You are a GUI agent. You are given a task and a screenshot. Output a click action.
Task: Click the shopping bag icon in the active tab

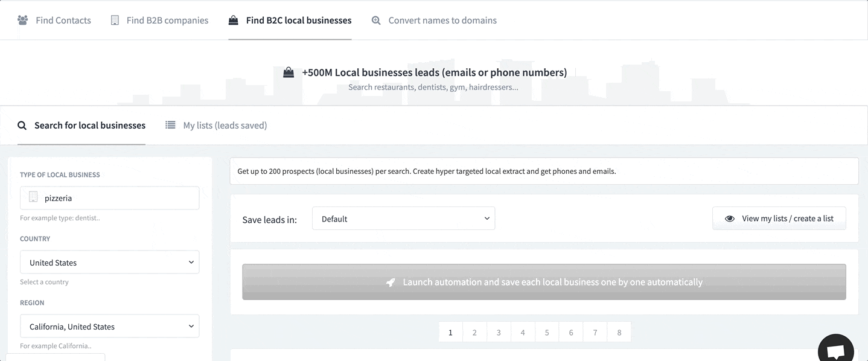click(233, 21)
